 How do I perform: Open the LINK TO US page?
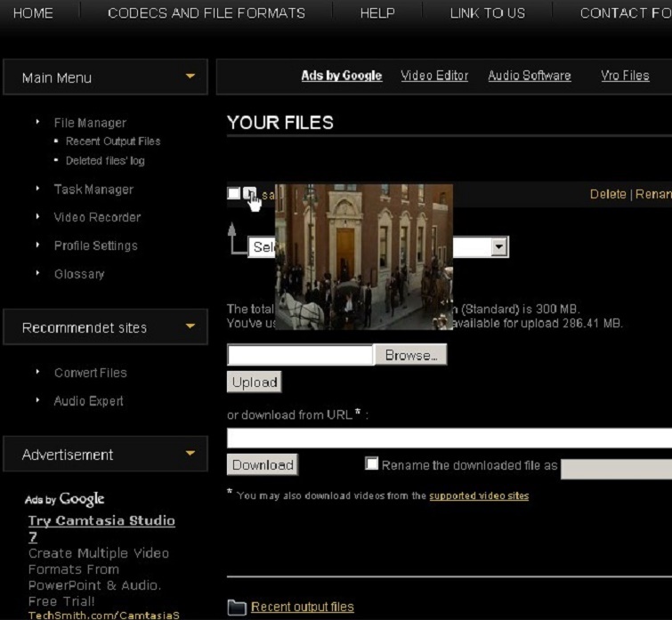[487, 13]
